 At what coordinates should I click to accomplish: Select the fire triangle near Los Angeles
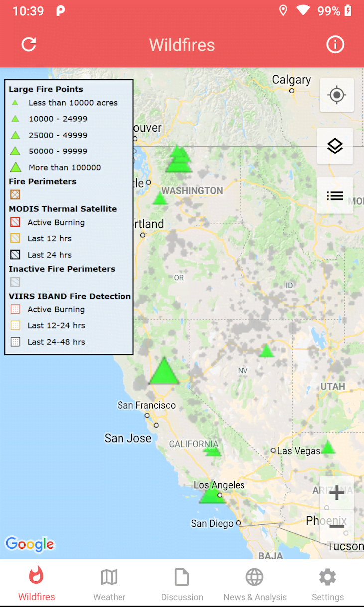point(212,493)
